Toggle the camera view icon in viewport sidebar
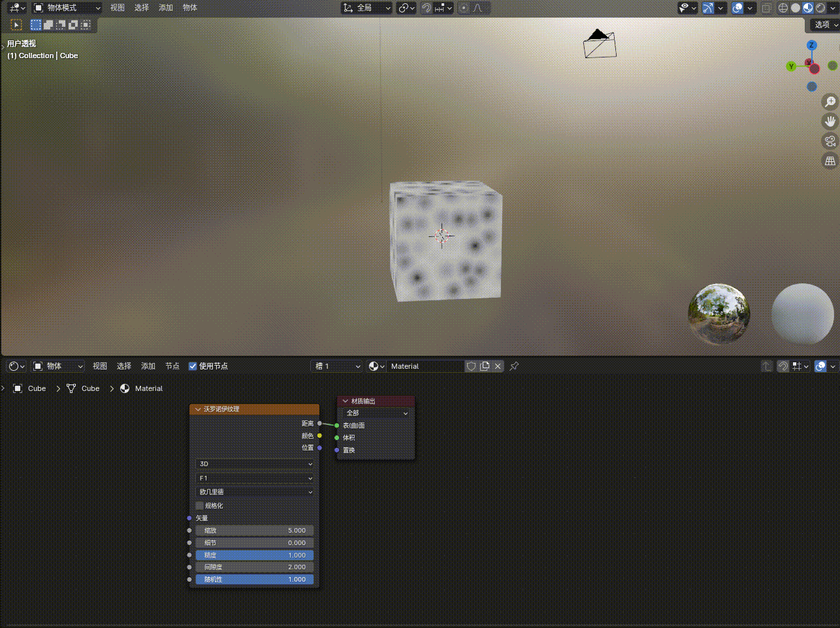 [829, 141]
